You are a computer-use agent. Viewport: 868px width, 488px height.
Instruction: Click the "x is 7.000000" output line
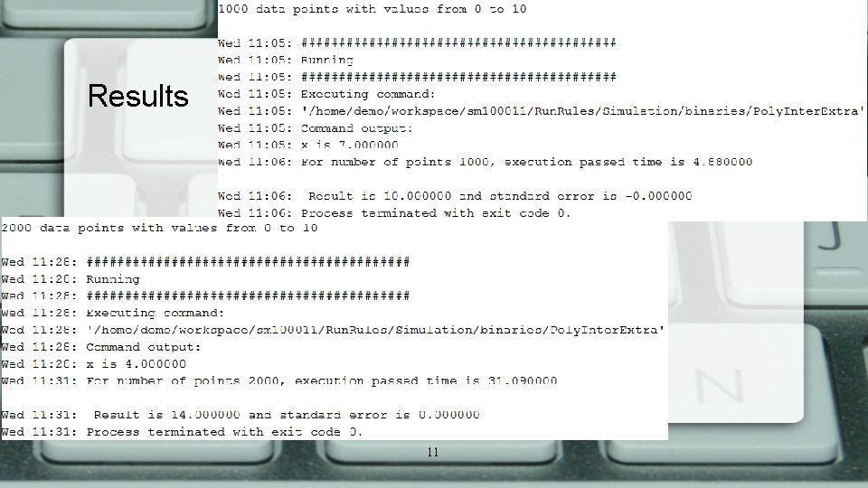tap(307, 145)
